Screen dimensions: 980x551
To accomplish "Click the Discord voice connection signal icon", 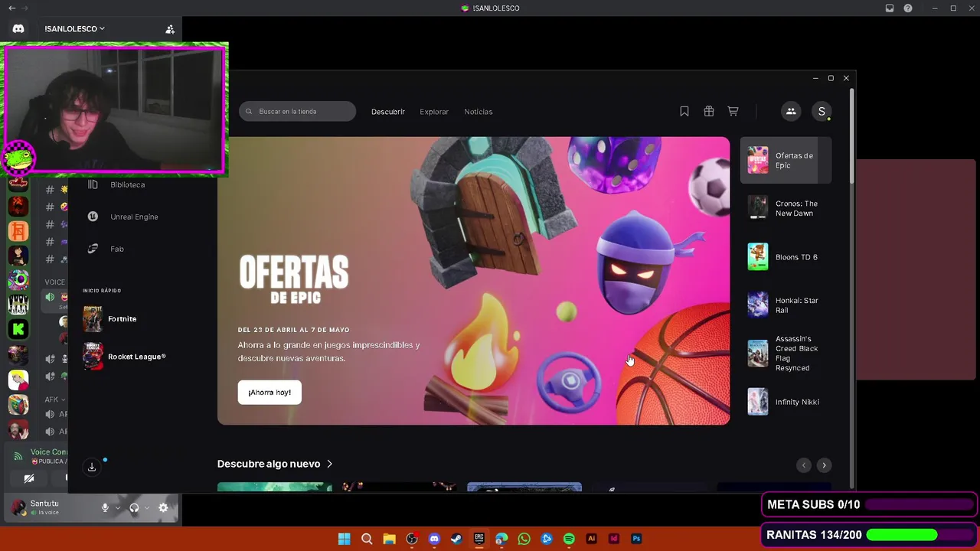I will (x=18, y=457).
